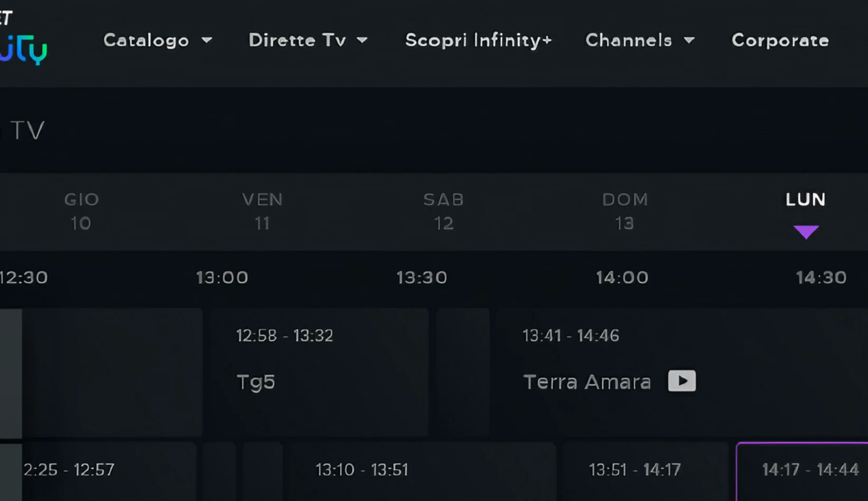Expand the Dirette Tv dropdown arrow

(x=362, y=40)
